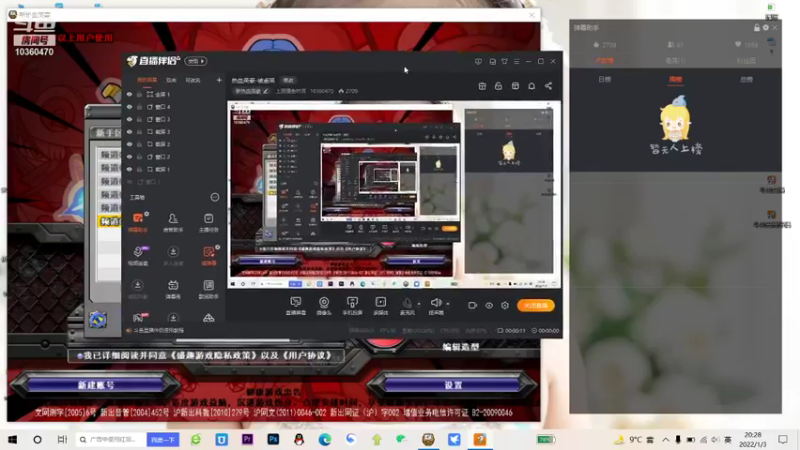Add a 手机投屏 phone mirroring source

352,306
